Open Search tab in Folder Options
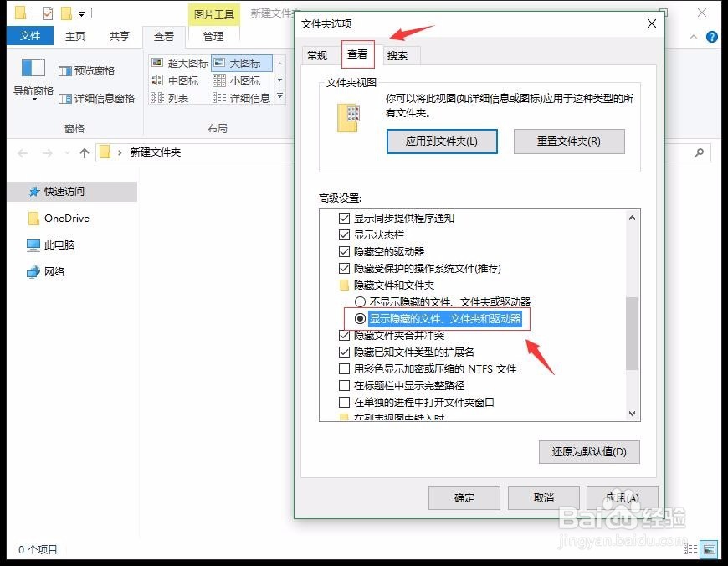Viewport: 728px width, 566px height. pyautogui.click(x=397, y=56)
